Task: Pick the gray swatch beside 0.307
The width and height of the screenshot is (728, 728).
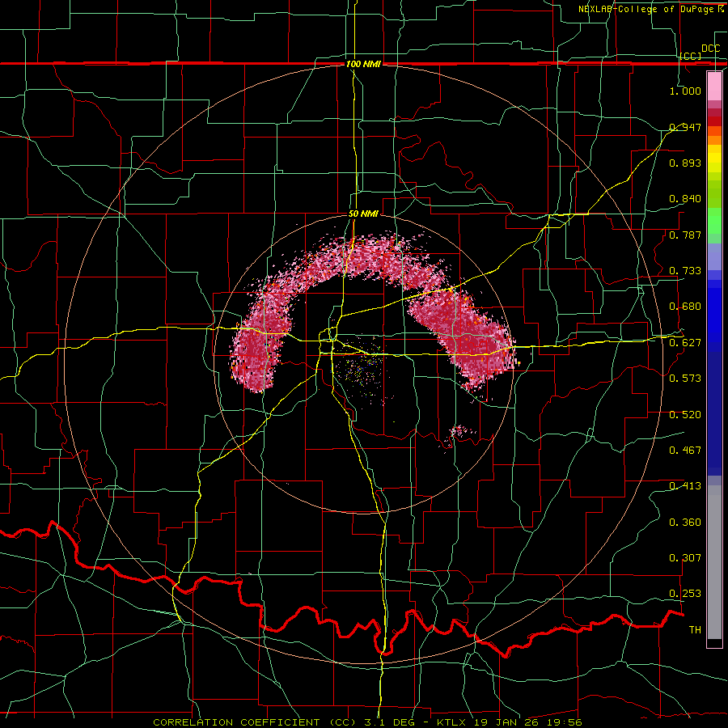Action: [714, 562]
